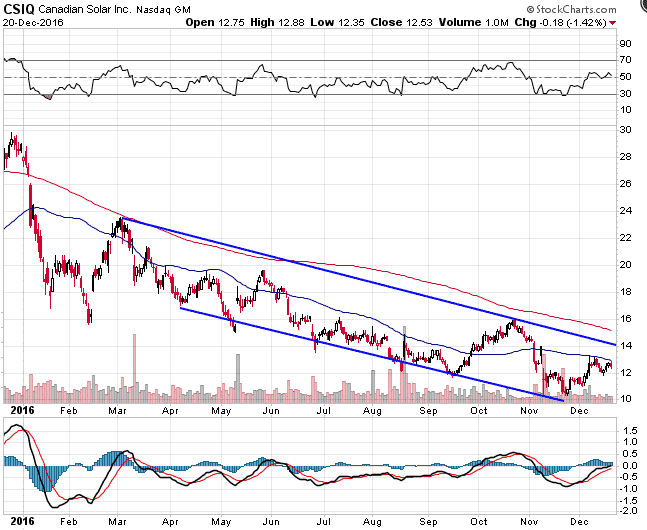Click the RSI 90 axis label
Screen dimensions: 647x530
click(x=626, y=44)
